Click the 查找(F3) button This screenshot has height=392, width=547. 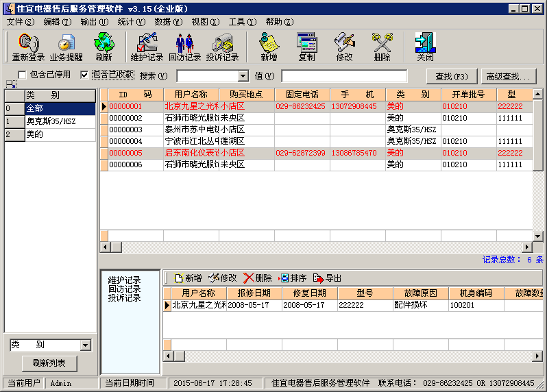pyautogui.click(x=452, y=76)
